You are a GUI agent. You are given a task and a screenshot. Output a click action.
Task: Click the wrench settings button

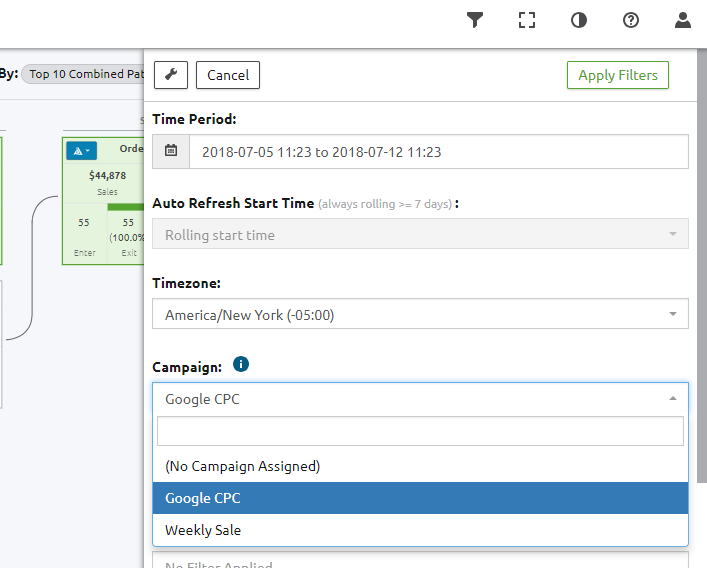171,75
